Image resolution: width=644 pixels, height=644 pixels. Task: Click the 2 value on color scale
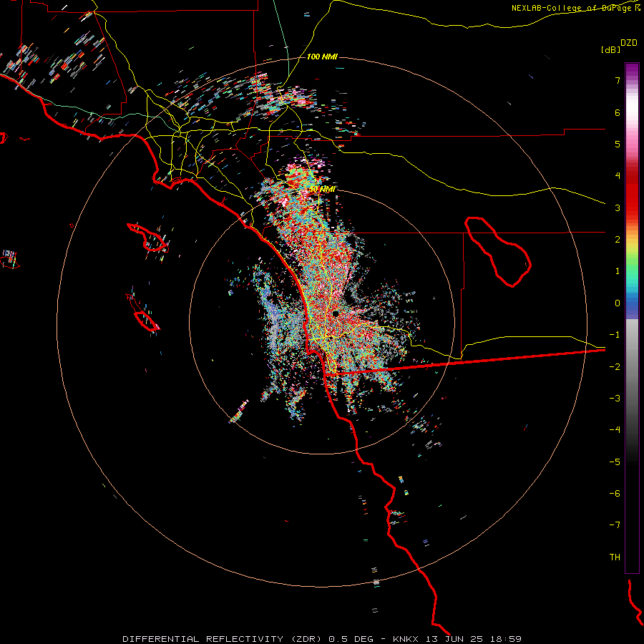pyautogui.click(x=618, y=240)
